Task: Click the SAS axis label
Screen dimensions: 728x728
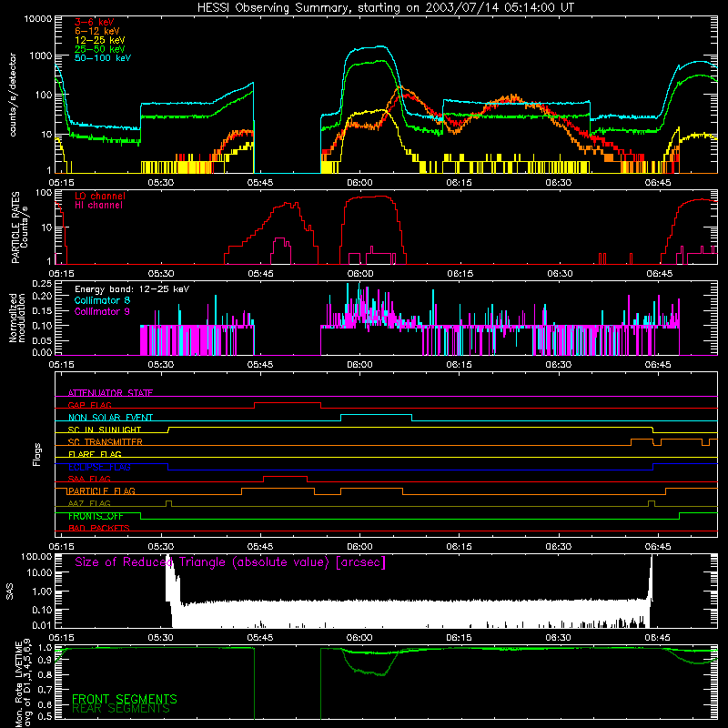Action: click(9, 591)
